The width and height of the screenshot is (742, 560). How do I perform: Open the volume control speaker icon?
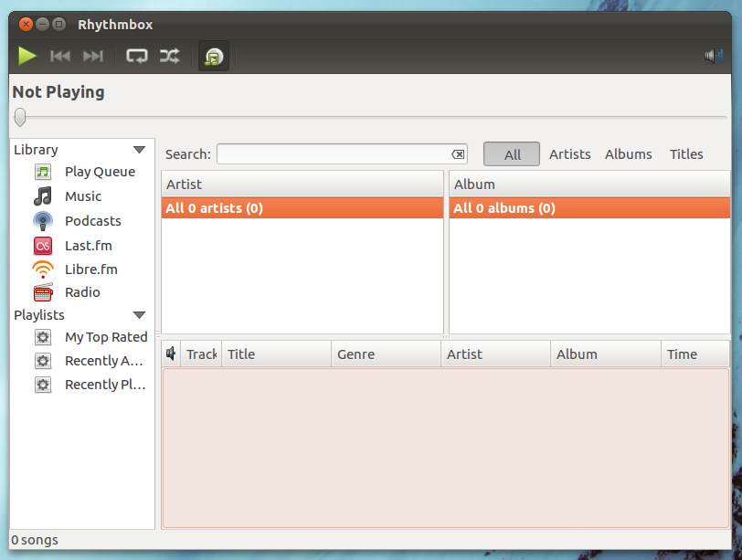coord(714,57)
